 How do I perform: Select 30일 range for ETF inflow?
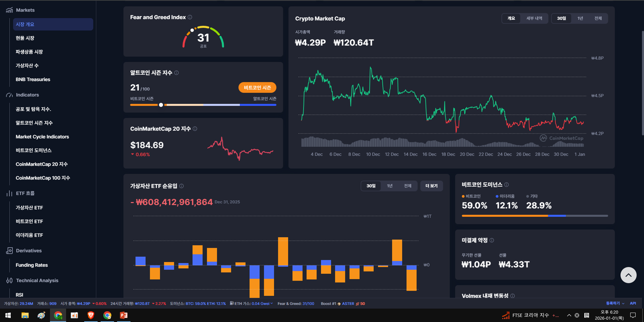tap(371, 186)
